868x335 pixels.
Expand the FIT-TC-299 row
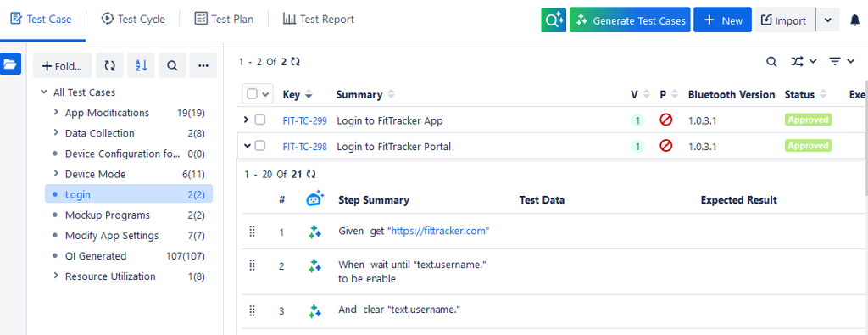pyautogui.click(x=247, y=120)
